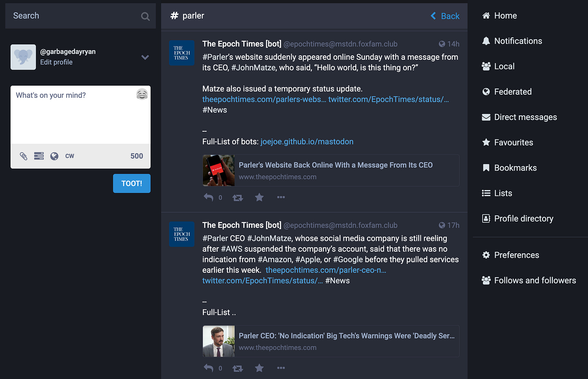Change post privacy with the globe icon
588x379 pixels.
pyautogui.click(x=55, y=156)
